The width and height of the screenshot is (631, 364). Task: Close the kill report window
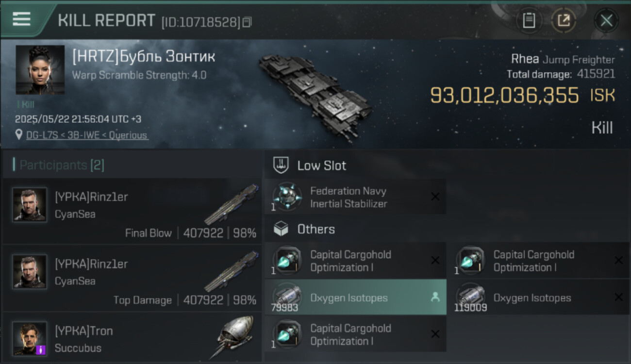click(x=606, y=20)
